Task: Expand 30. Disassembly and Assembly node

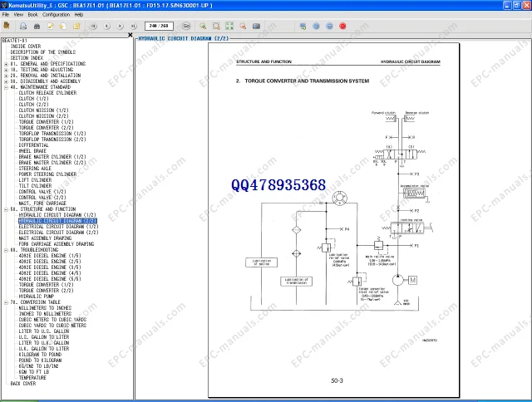Action: pyautogui.click(x=6, y=81)
